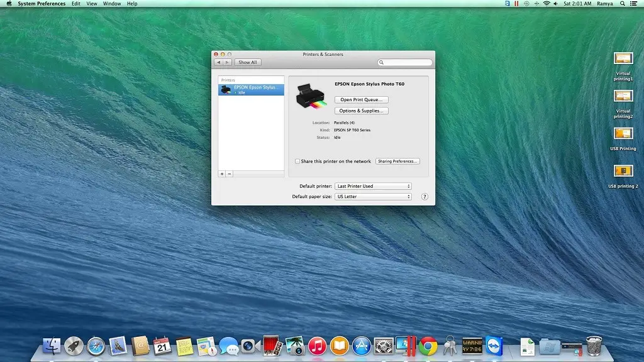Click the Sharing Preferences button
Image resolution: width=644 pixels, height=362 pixels.
(397, 162)
